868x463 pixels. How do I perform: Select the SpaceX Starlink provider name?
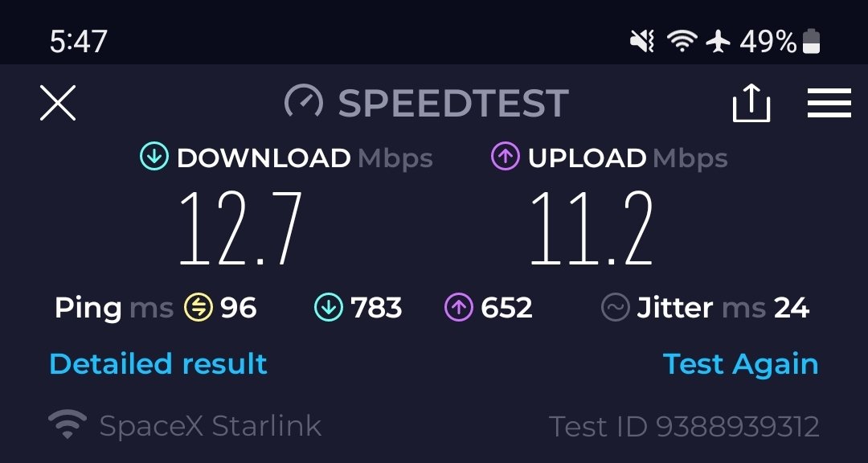click(211, 426)
